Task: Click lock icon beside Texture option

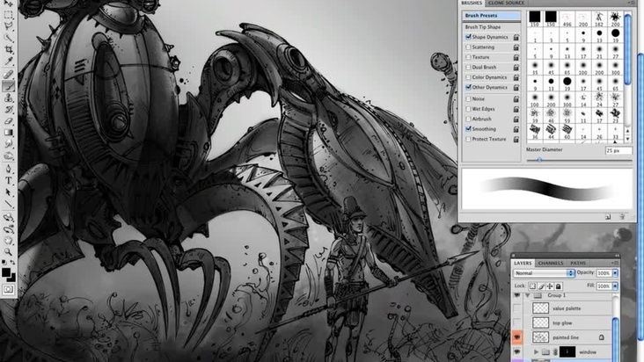Action: pos(516,57)
